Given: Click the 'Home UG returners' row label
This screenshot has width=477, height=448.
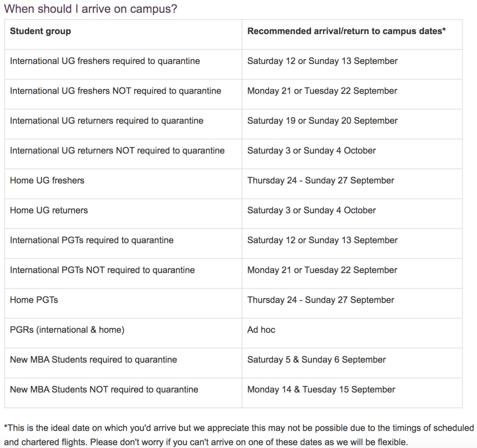Looking at the screenshot, I should tap(49, 210).
